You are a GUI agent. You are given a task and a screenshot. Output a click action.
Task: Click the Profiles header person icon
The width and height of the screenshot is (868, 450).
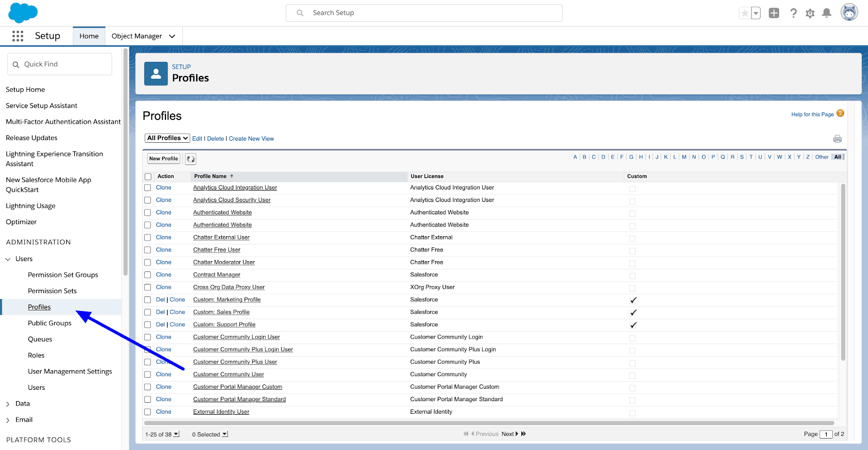pos(156,74)
